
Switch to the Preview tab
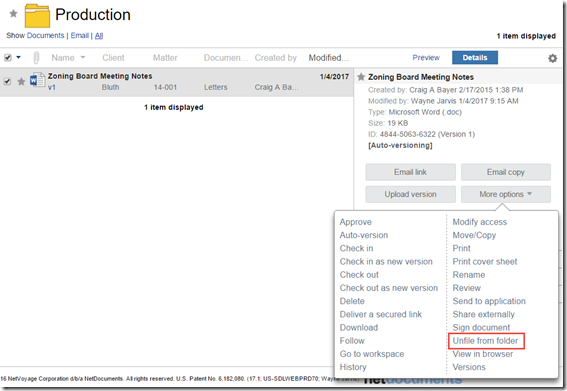[x=426, y=58]
